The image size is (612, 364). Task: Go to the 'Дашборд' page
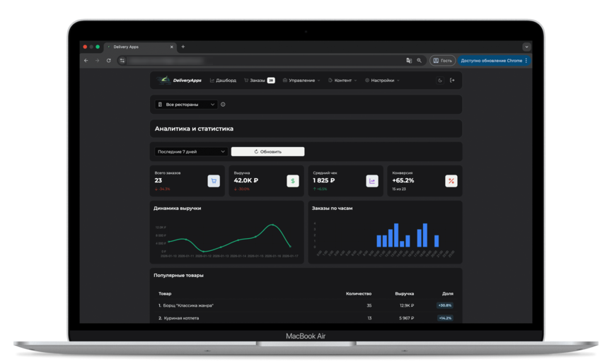[223, 81]
